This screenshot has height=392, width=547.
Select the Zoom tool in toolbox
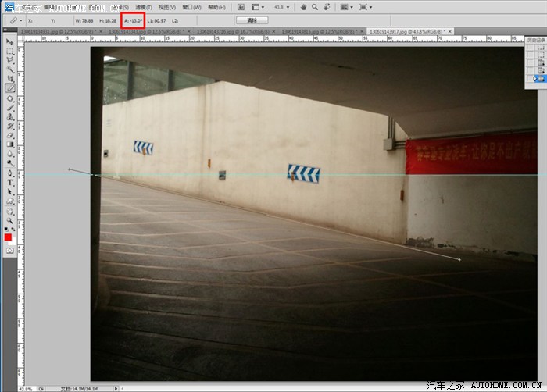[9, 220]
